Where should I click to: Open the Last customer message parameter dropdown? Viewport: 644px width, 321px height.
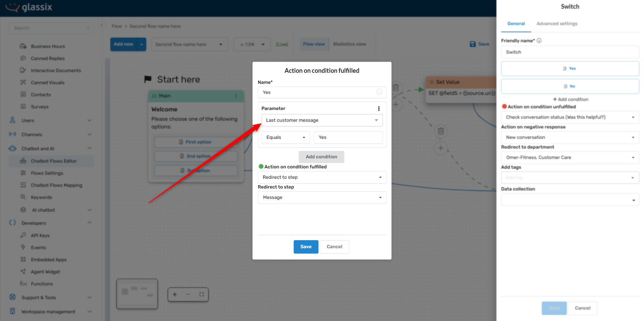322,120
